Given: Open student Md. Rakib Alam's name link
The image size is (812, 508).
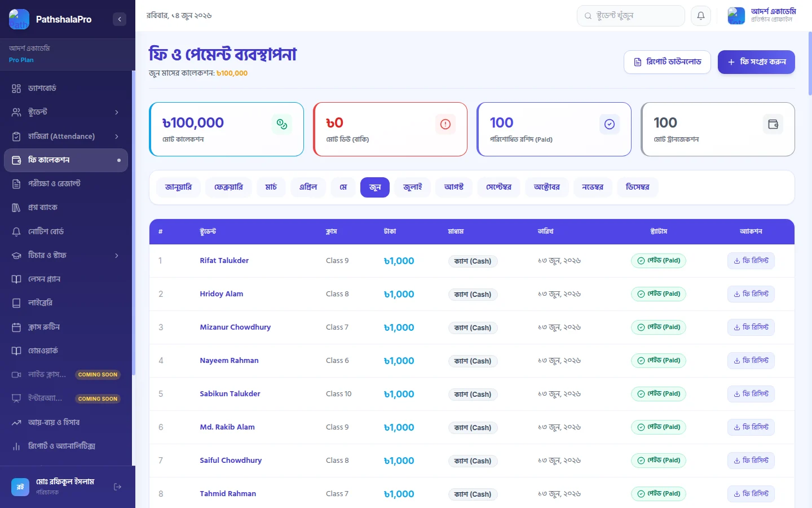Looking at the screenshot, I should 227,427.
